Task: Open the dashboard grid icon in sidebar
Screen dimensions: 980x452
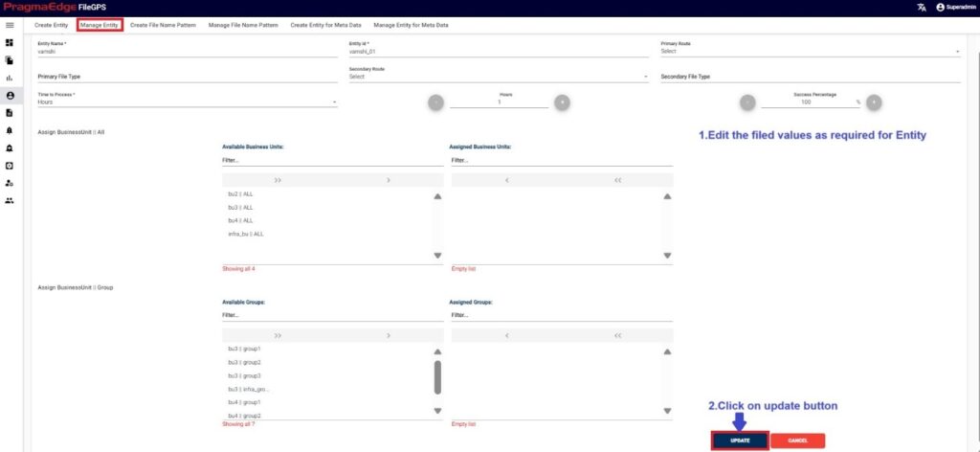Action: tap(10, 42)
